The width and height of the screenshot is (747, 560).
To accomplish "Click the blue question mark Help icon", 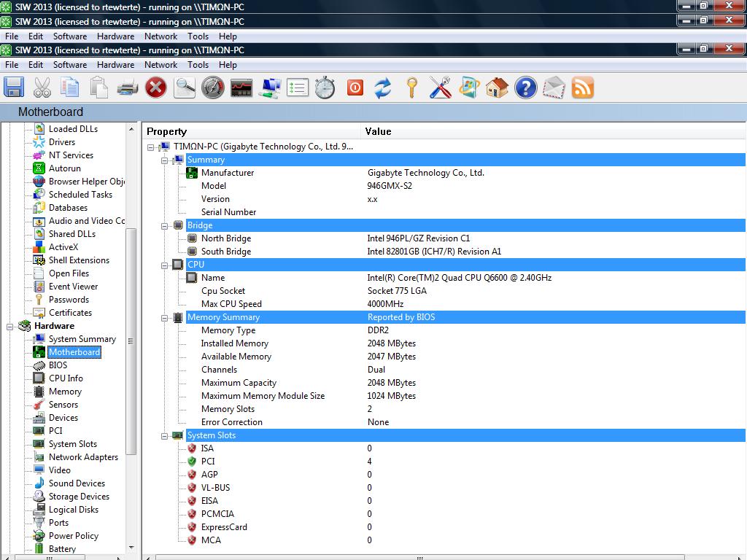I will pyautogui.click(x=525, y=87).
